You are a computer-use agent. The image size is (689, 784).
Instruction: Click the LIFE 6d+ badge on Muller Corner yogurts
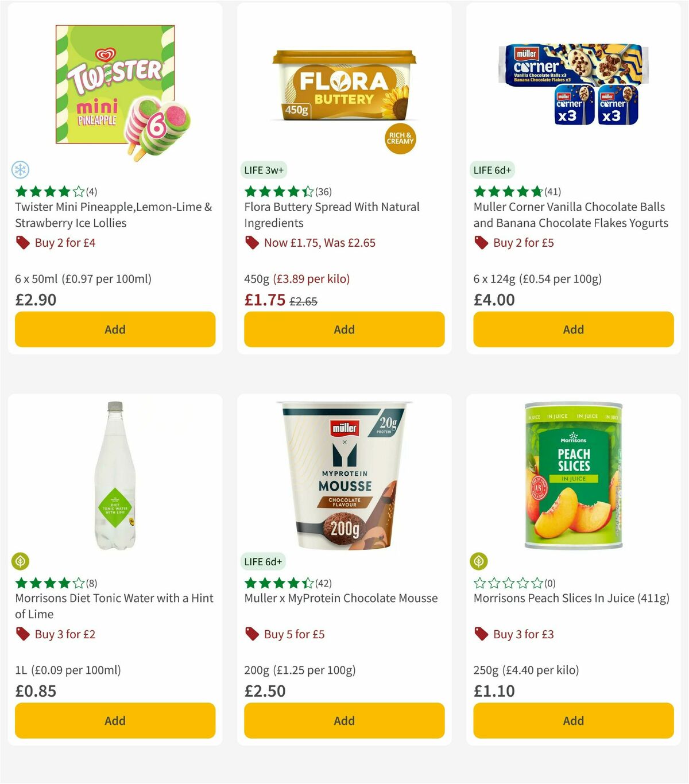pos(493,170)
